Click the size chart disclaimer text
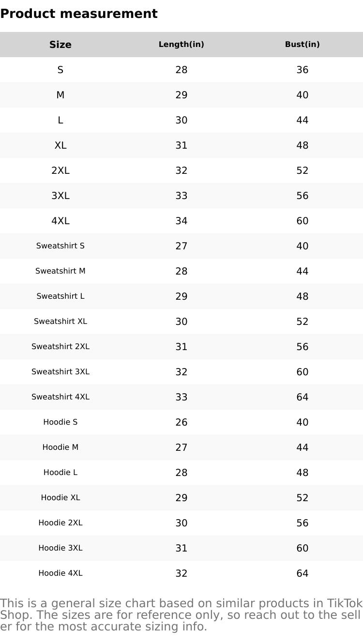This screenshot has width=363, height=644. (181, 615)
